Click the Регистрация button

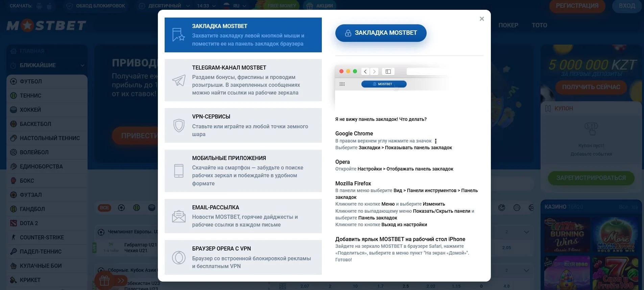pyautogui.click(x=577, y=6)
